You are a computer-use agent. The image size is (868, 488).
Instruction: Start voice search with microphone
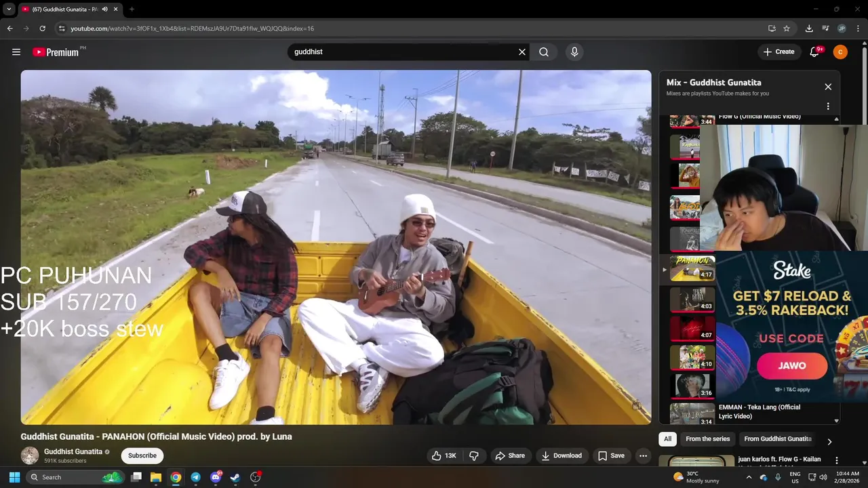574,52
